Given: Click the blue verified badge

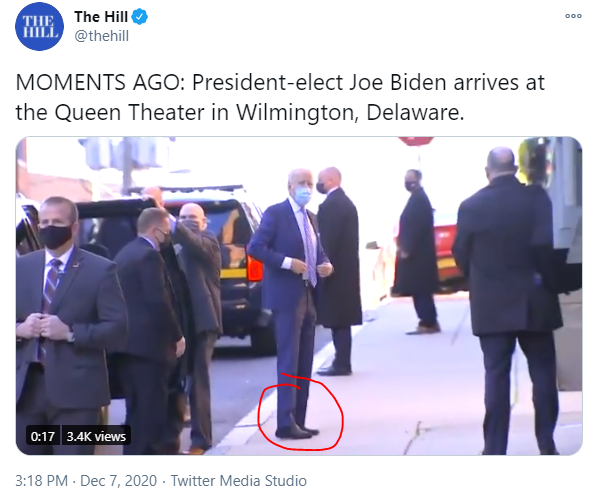Looking at the screenshot, I should tap(140, 17).
